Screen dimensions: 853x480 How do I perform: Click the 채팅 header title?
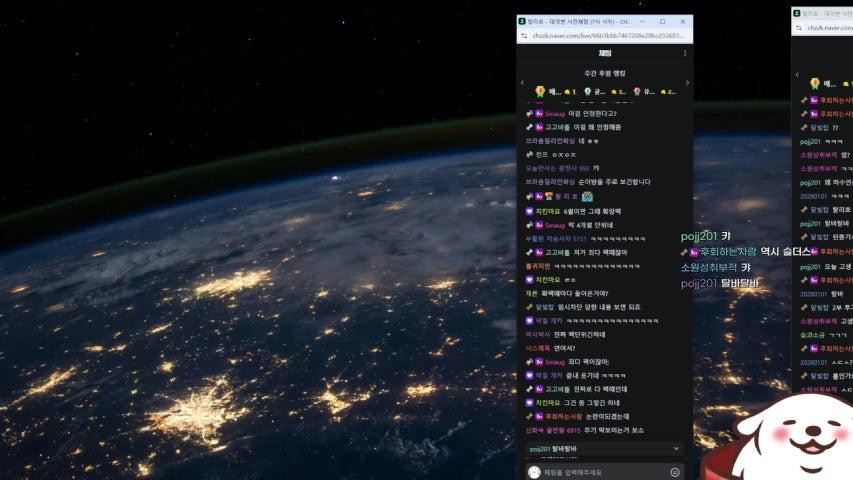pyautogui.click(x=604, y=53)
